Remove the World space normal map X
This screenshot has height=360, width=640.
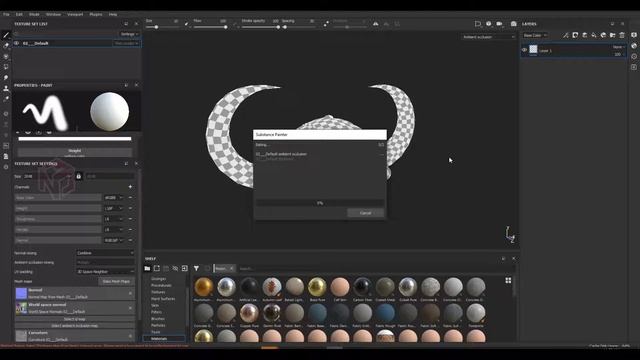click(131, 308)
